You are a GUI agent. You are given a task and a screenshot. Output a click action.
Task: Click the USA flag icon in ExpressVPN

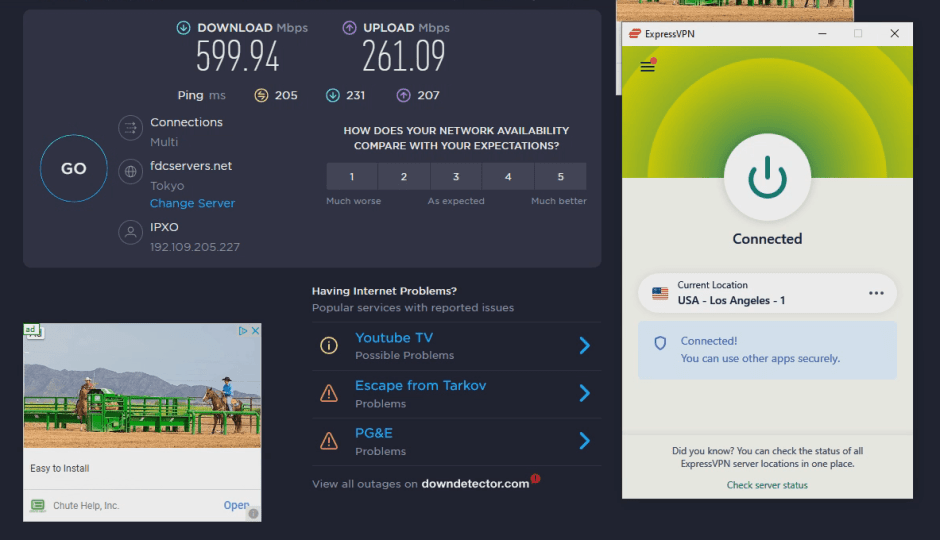[x=660, y=293]
